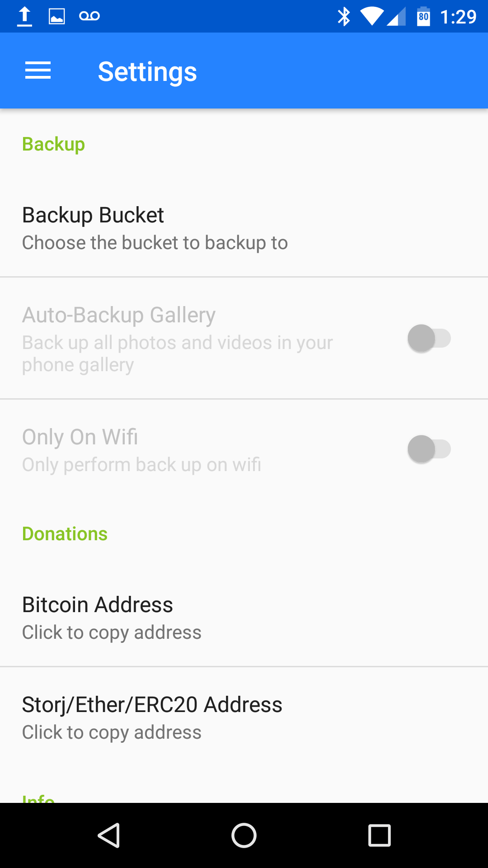Tap the voicemail notification icon
488x868 pixels.
coord(89,17)
